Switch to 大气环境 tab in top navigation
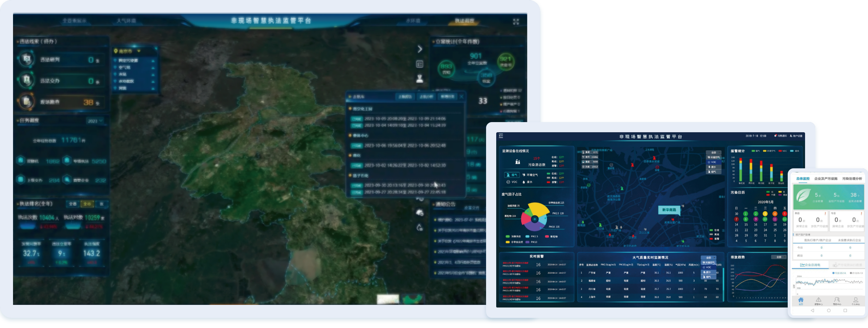This screenshot has width=868, height=328. pyautogui.click(x=126, y=21)
